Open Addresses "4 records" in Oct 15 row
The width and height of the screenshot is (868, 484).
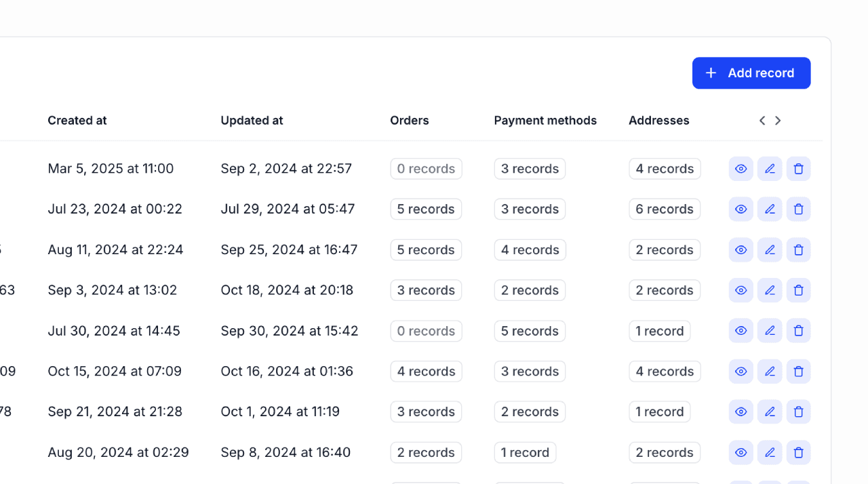click(665, 371)
